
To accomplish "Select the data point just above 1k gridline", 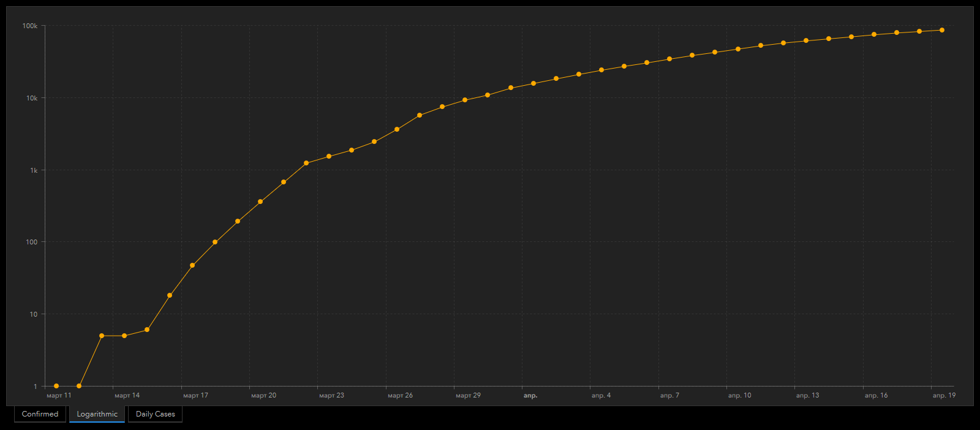I will pyautogui.click(x=306, y=163).
